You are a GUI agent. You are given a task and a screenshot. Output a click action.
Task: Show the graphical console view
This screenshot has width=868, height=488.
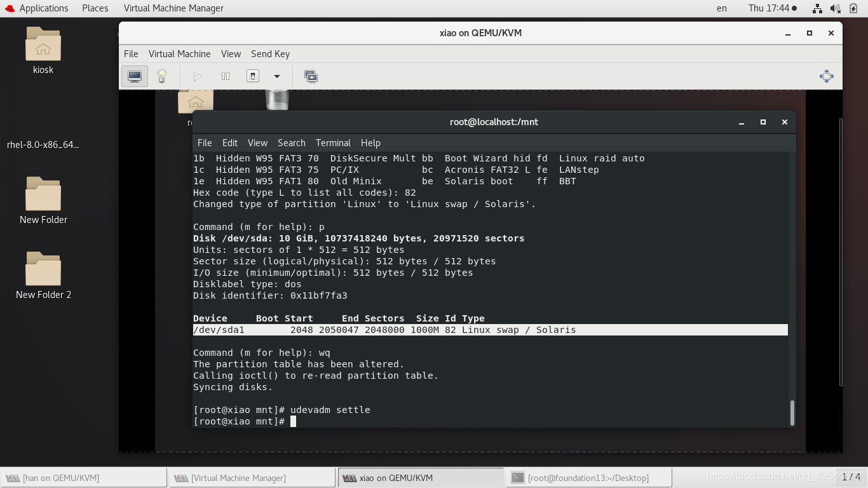[135, 76]
